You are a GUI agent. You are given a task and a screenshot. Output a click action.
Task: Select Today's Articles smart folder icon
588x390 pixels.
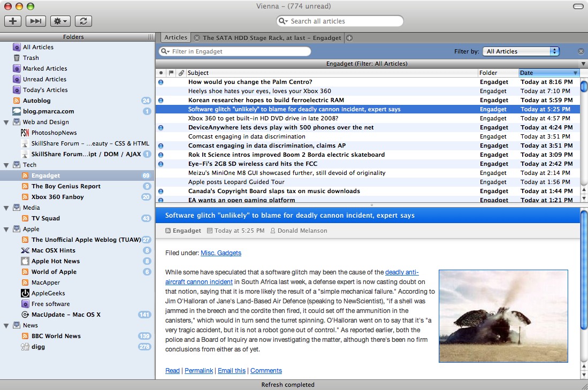(x=17, y=90)
